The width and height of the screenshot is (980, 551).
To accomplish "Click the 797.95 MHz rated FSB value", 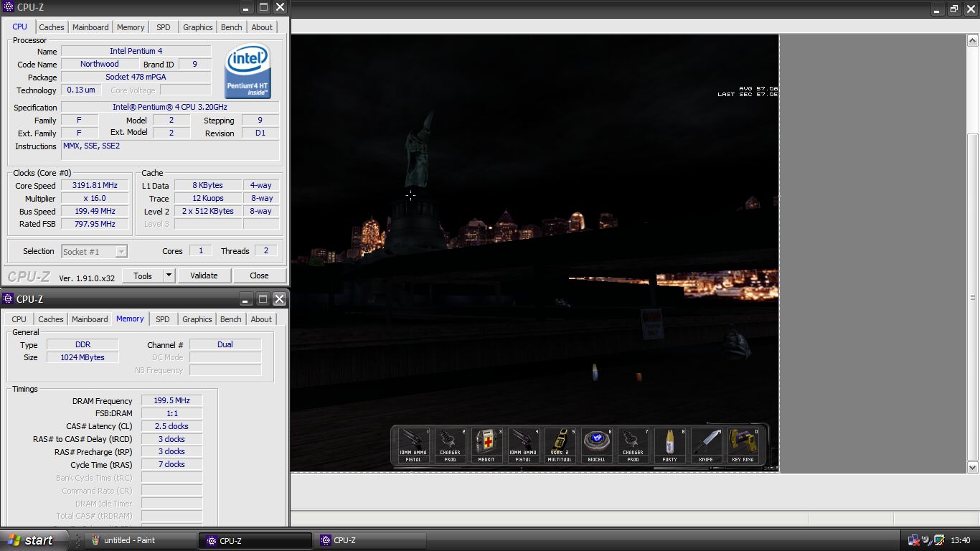I will [x=95, y=224].
